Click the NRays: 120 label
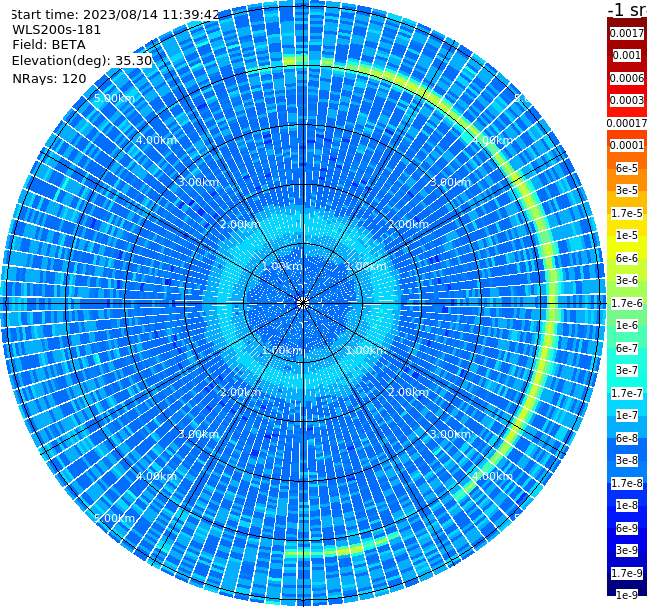The width and height of the screenshot is (647, 607). point(49,78)
